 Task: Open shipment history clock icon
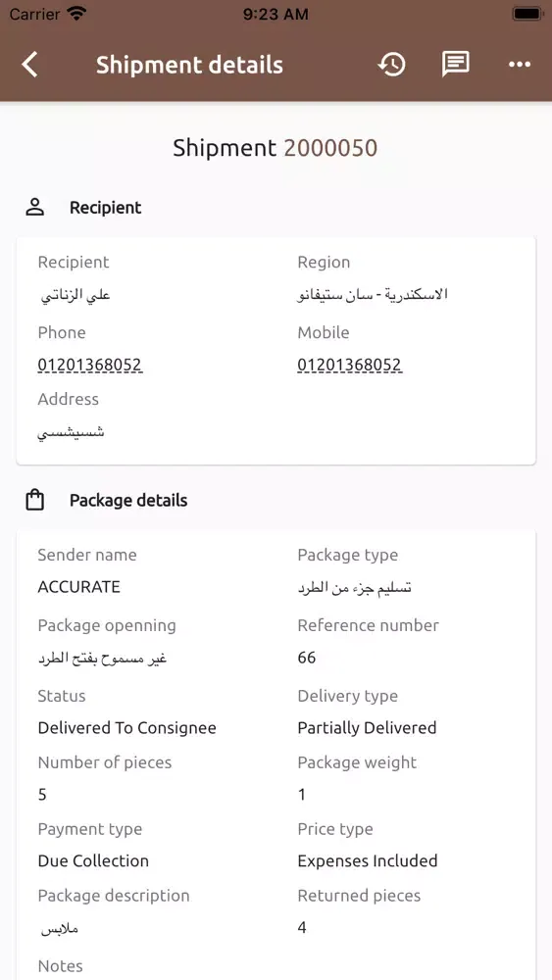pyautogui.click(x=392, y=65)
